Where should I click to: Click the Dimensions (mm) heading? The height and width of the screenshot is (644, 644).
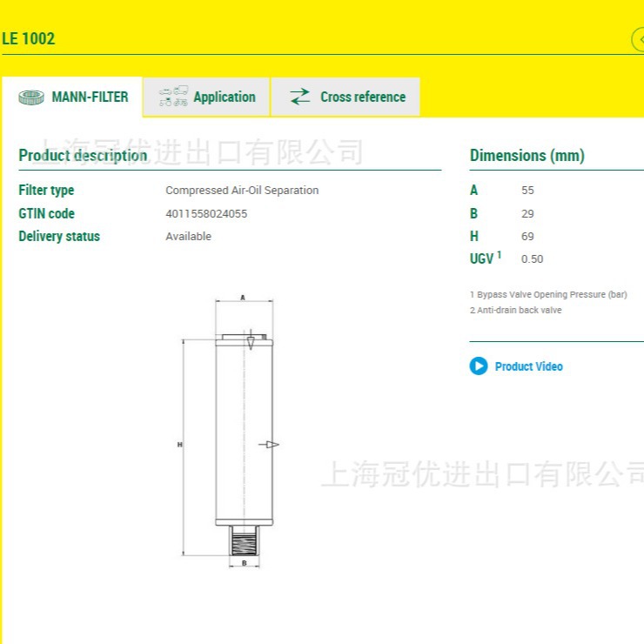[x=527, y=155]
